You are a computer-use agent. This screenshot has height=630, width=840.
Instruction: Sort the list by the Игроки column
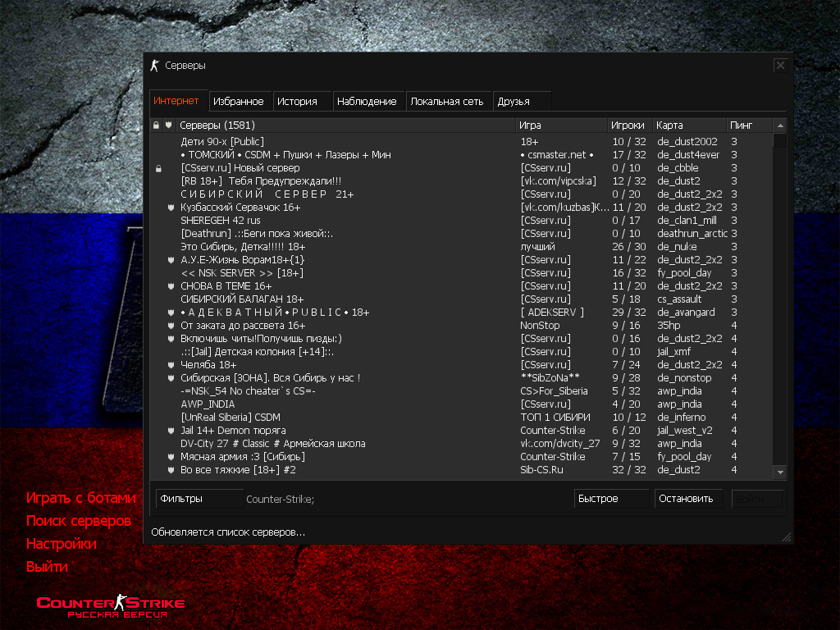[629, 126]
